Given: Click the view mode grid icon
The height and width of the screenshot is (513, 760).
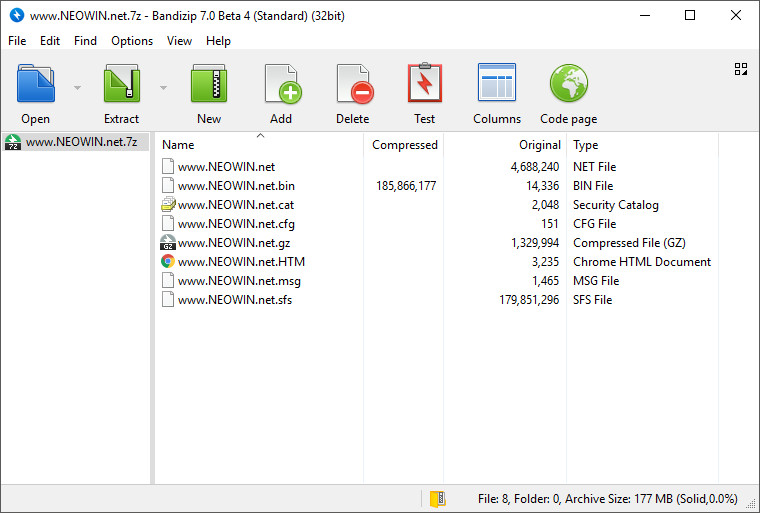Looking at the screenshot, I should 741,69.
